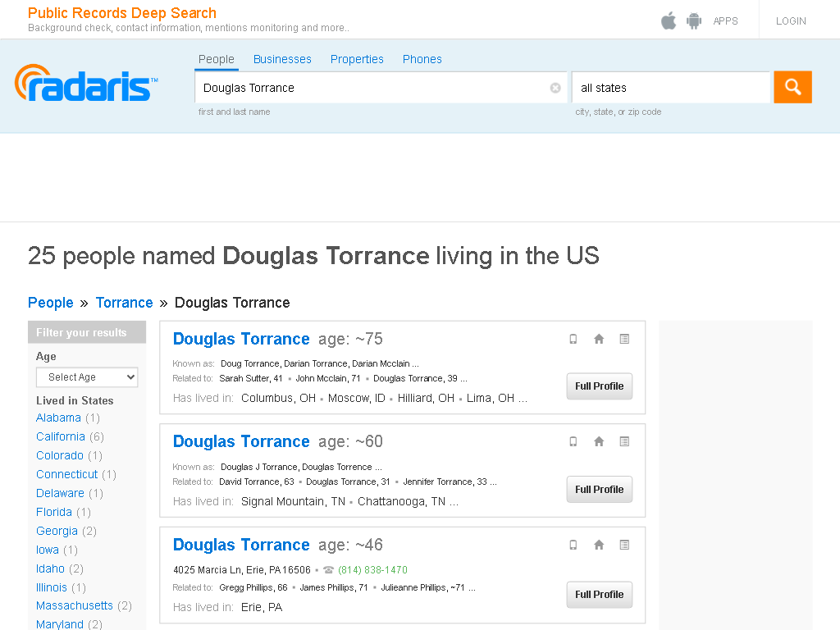Click house icon for Douglas Torrance age 60

(599, 441)
